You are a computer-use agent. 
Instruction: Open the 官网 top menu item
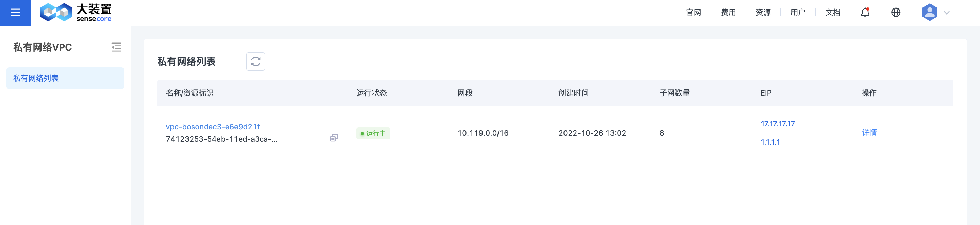click(x=693, y=13)
